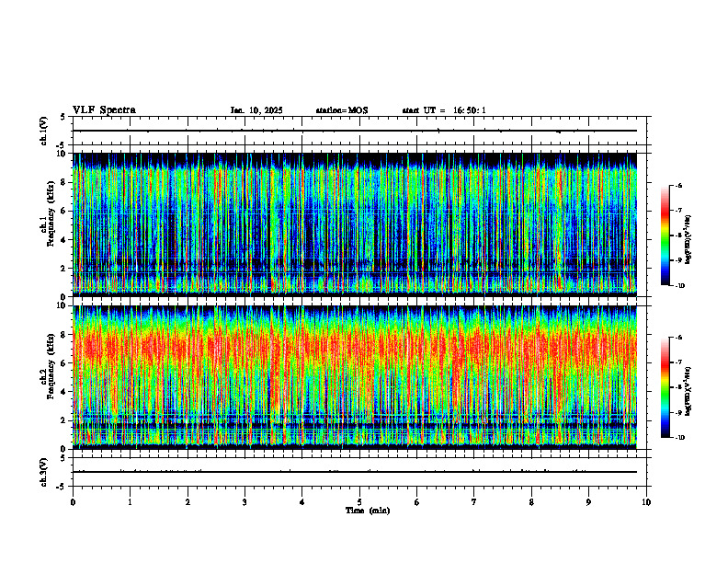Click time axis tick label "3"
The image size is (728, 563).
[x=245, y=502]
